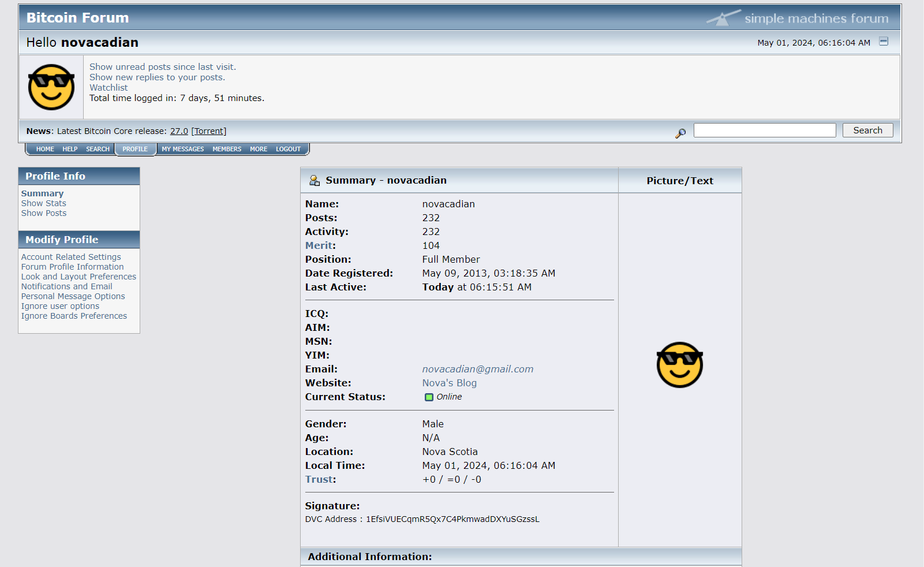The image size is (924, 567).
Task: Show new replies to your posts
Action: [157, 77]
